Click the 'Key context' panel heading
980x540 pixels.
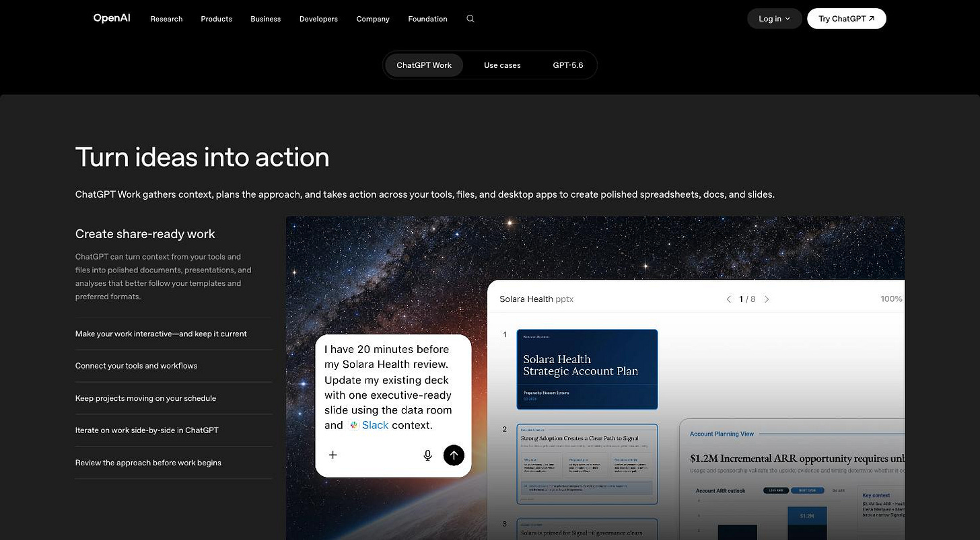point(876,496)
